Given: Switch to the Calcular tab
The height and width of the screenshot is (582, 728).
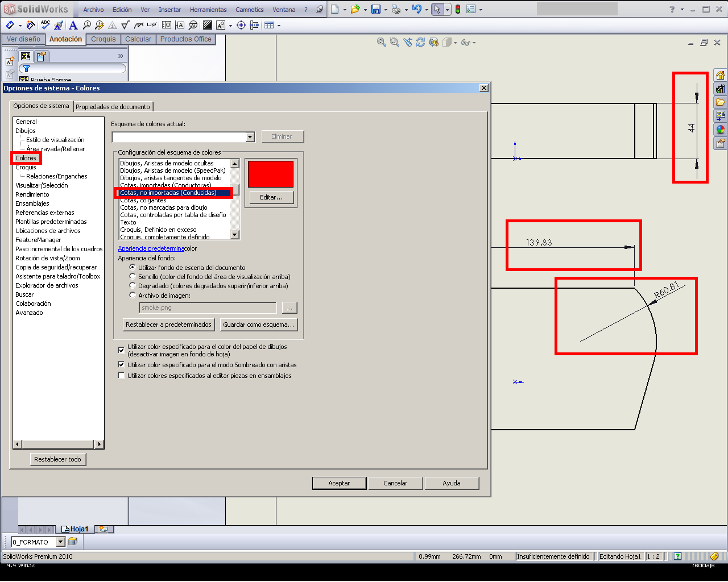Looking at the screenshot, I should click(x=138, y=39).
